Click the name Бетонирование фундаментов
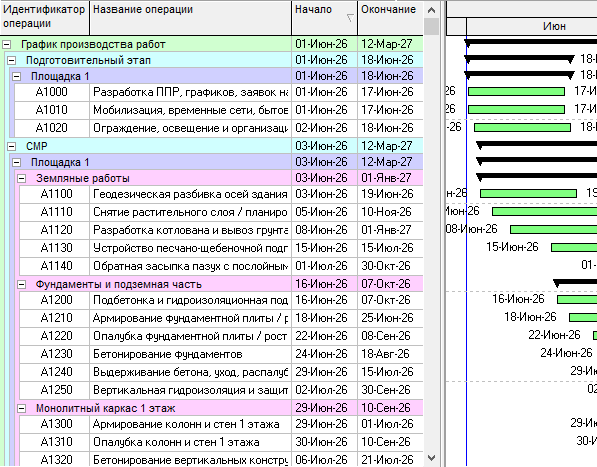Image resolution: width=597 pixels, height=467 pixels. point(168,354)
